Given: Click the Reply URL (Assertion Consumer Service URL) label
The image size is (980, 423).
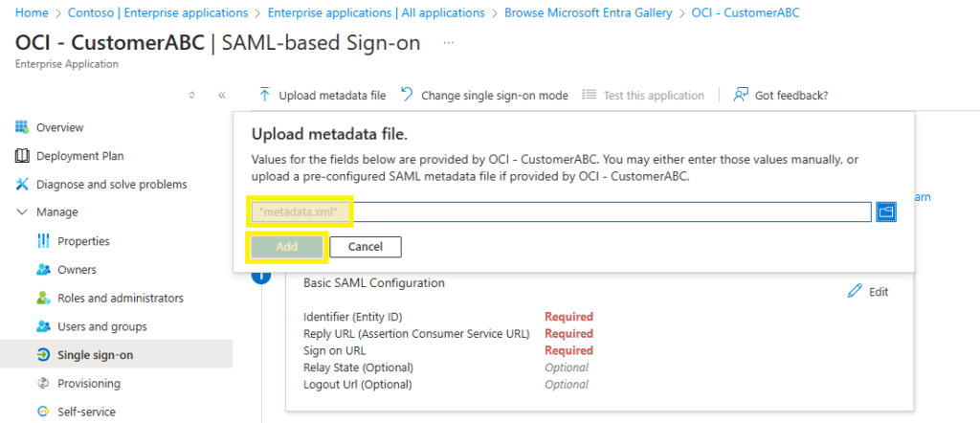Looking at the screenshot, I should point(416,333).
